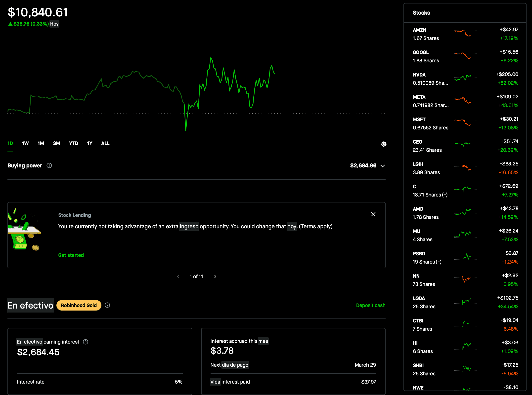The image size is (532, 395).
Task: Open the AMZN stock row
Action: pos(465,34)
